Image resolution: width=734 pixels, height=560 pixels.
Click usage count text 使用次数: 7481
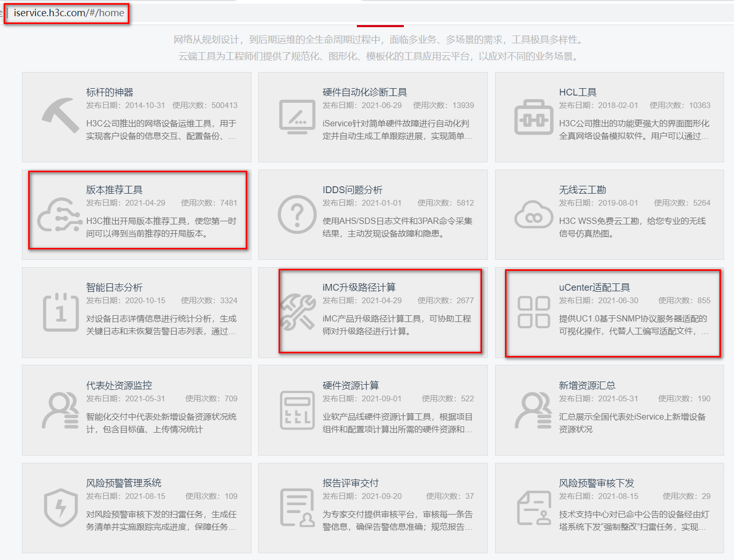tap(209, 203)
